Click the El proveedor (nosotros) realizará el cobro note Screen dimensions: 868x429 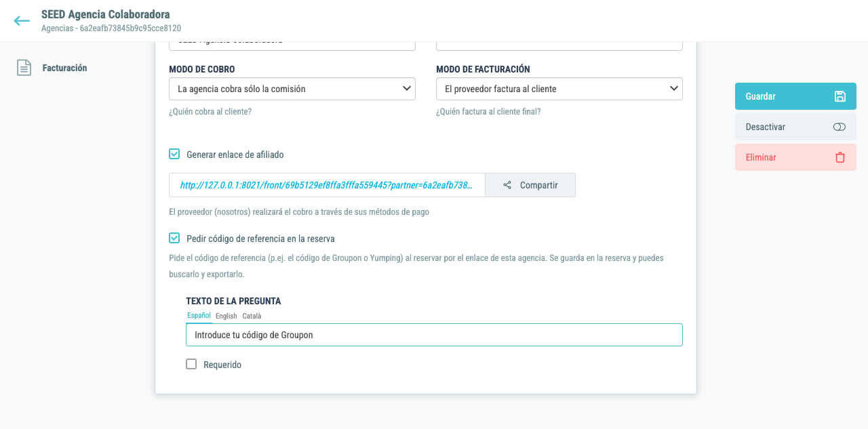[x=299, y=212]
